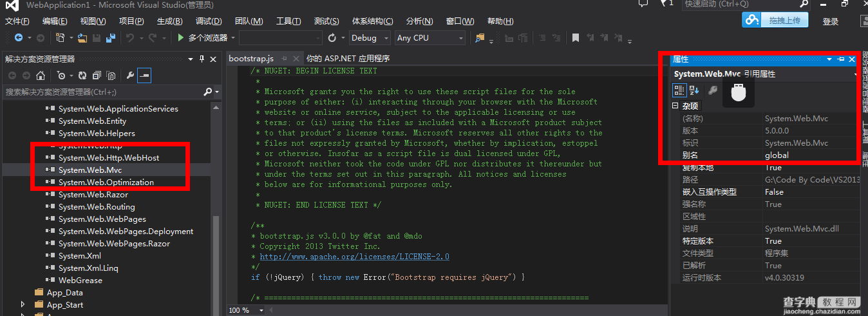Expand the App_Start folder node
The height and width of the screenshot is (316, 868).
point(24,304)
